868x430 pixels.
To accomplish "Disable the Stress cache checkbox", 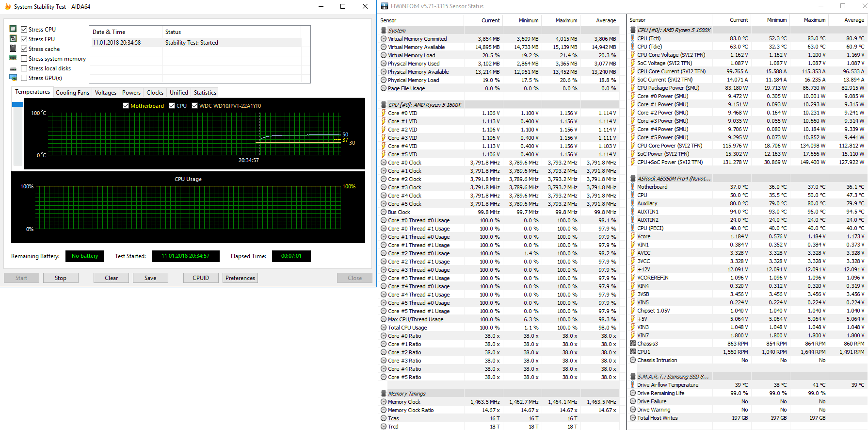I will [24, 49].
